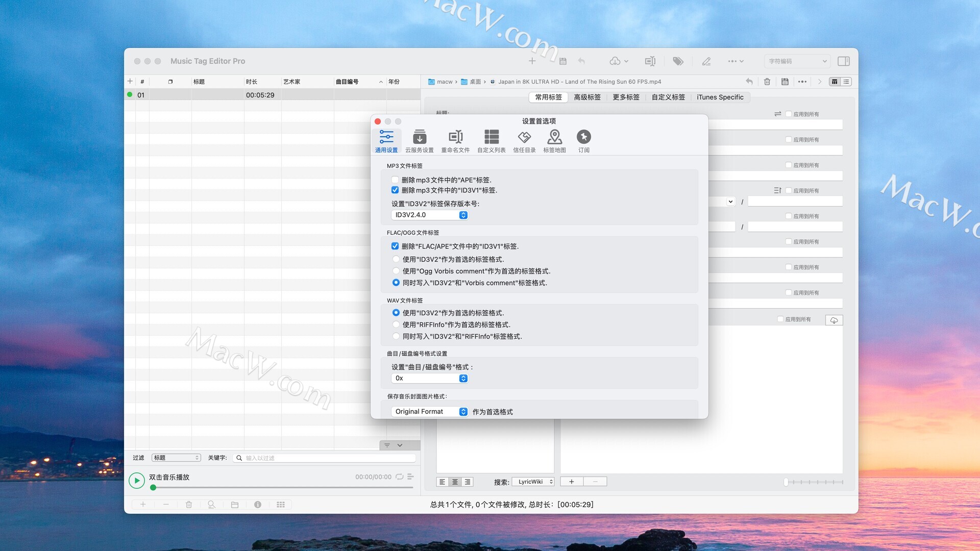Open the 字符编码 encoding dropdown

tap(797, 61)
